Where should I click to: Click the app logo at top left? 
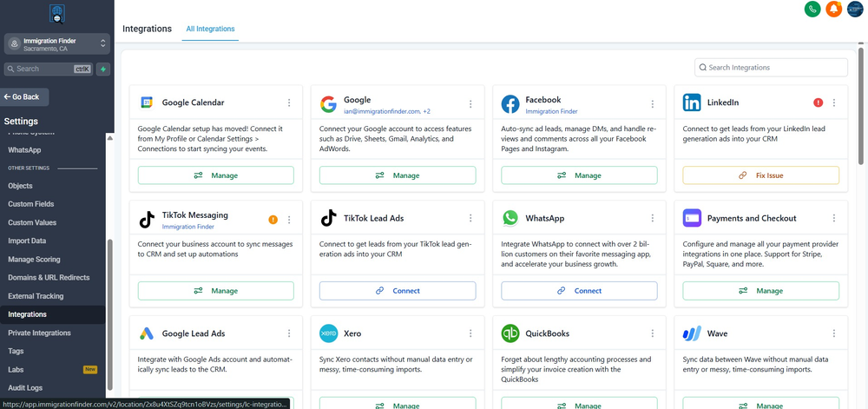[57, 14]
